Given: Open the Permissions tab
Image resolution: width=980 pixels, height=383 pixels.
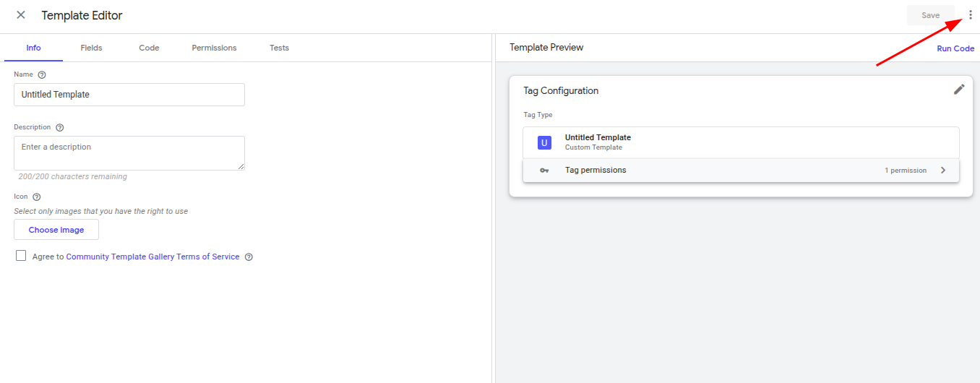Looking at the screenshot, I should click(x=214, y=48).
